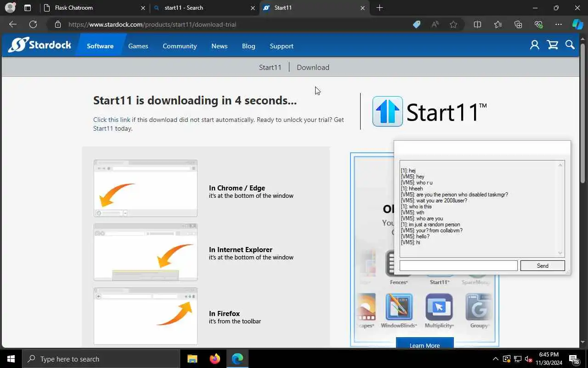Switch to the start11 - Search tab

click(204, 8)
